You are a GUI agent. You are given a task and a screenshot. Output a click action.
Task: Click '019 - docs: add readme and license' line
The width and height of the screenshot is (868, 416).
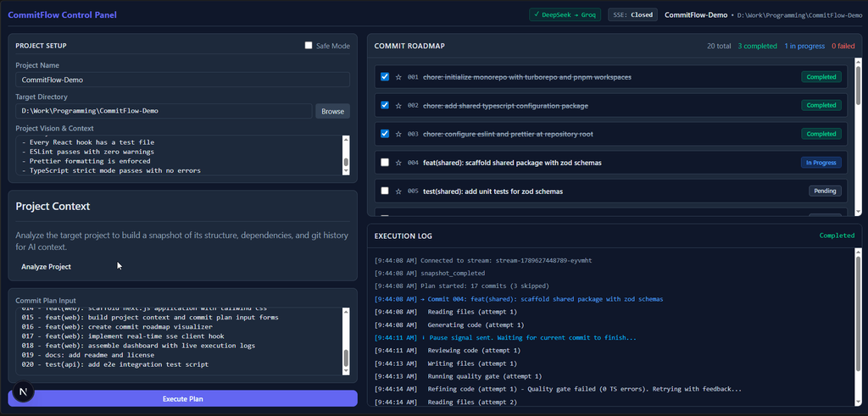(88, 355)
